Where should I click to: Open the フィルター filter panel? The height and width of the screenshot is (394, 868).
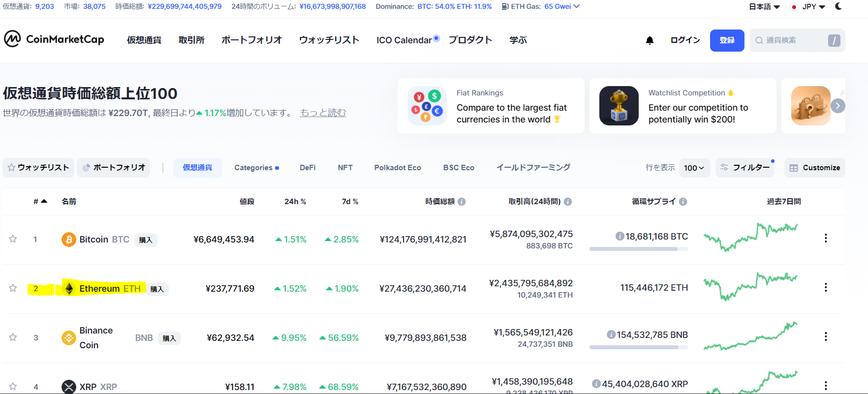point(745,168)
